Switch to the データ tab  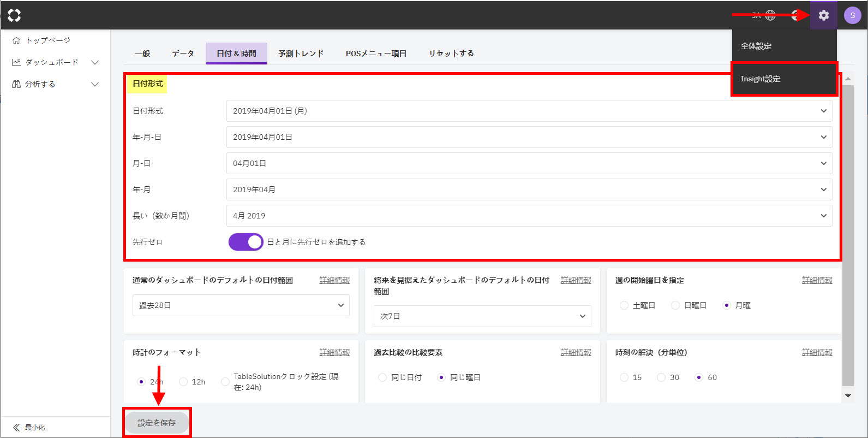[x=183, y=54]
